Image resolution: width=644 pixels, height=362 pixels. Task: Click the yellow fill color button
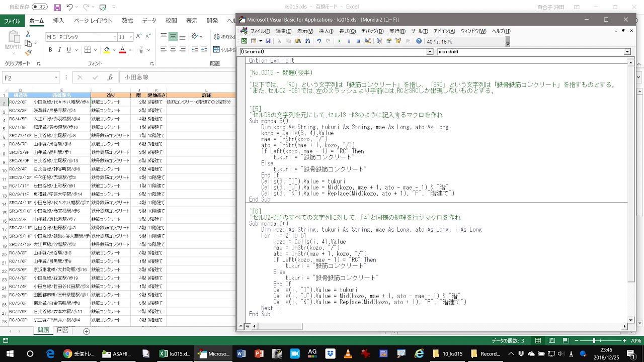[106, 50]
